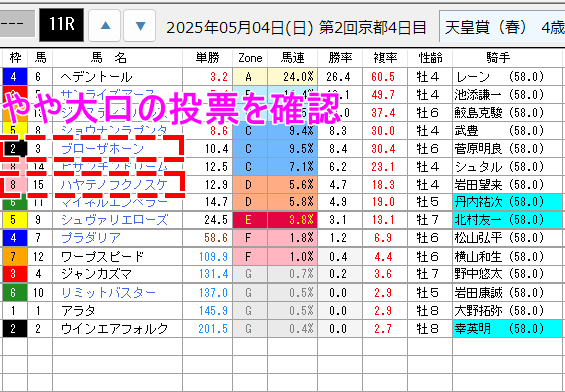Click the 騎手 column header
565x392 pixels.
pyautogui.click(x=498, y=58)
